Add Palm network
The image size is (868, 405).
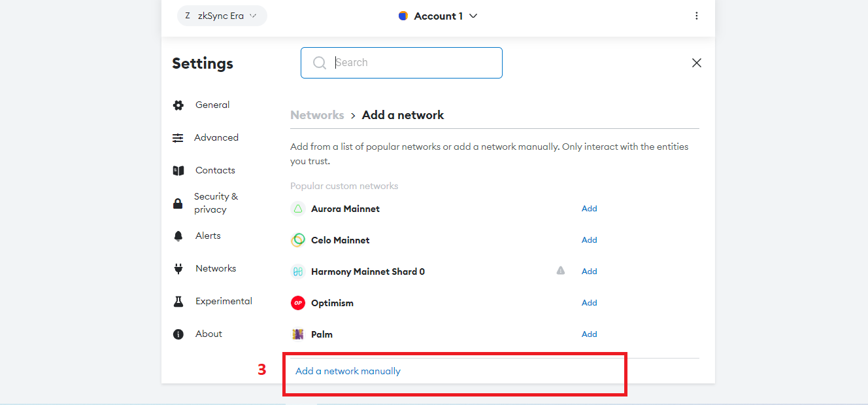tap(590, 334)
